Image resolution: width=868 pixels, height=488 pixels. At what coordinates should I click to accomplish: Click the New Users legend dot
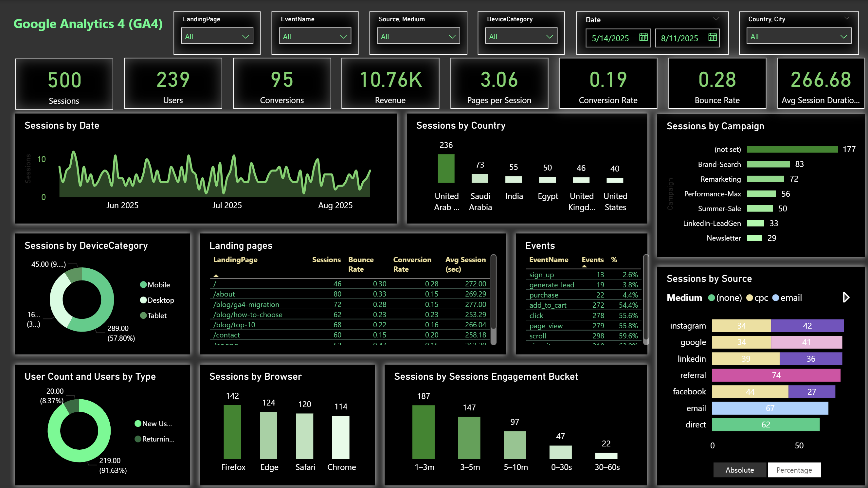tap(138, 424)
